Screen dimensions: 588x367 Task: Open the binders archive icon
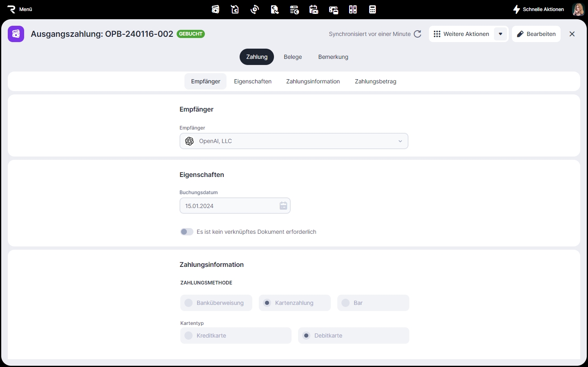(353, 9)
